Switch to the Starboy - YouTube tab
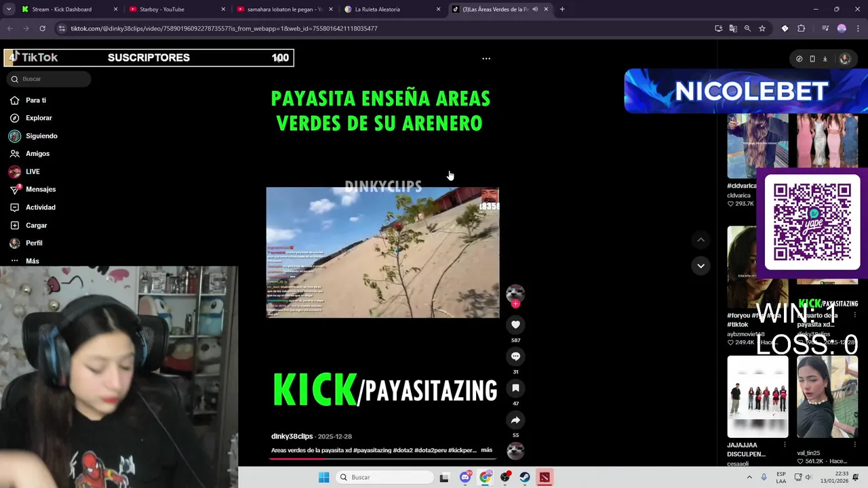This screenshot has height=488, width=868. [x=178, y=9]
